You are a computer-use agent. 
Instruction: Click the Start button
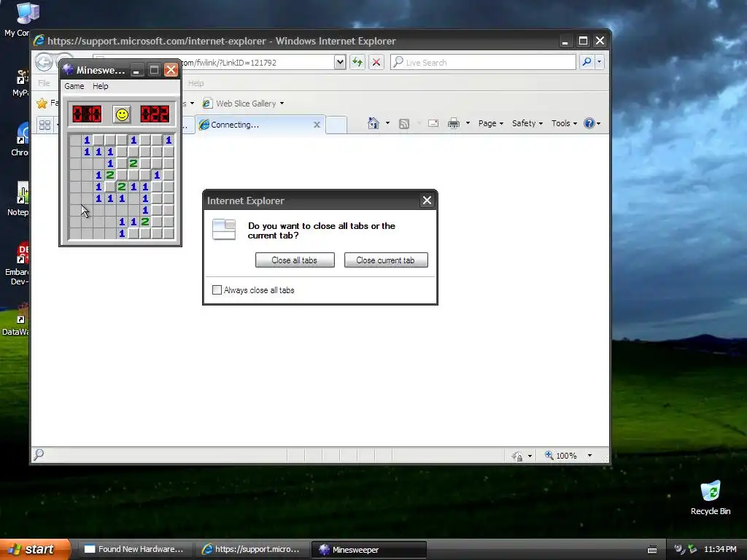click(35, 549)
